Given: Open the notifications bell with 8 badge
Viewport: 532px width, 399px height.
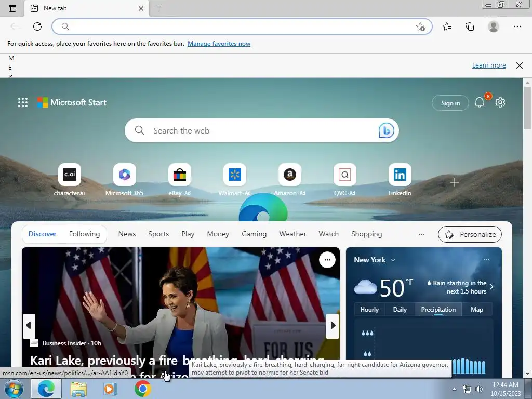Looking at the screenshot, I should tap(480, 102).
